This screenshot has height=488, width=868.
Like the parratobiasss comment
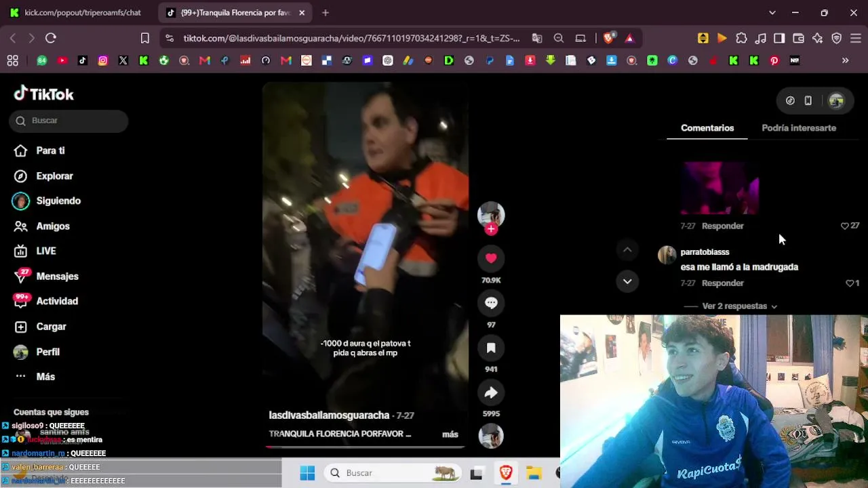850,283
